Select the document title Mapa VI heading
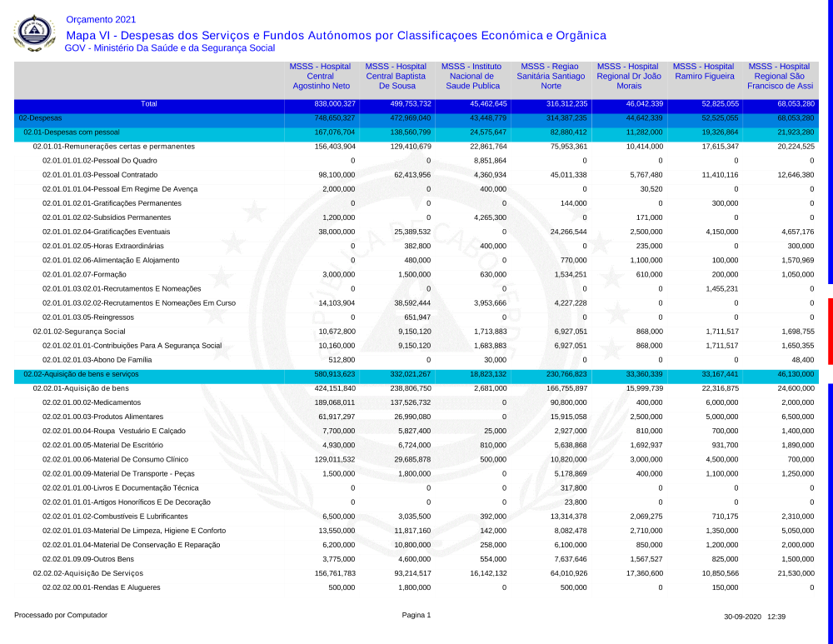The width and height of the screenshot is (833, 644). (x=336, y=35)
